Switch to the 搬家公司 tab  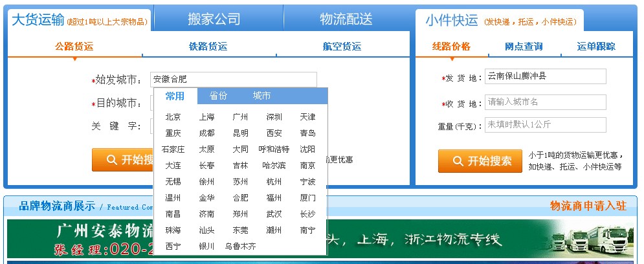tap(214, 19)
